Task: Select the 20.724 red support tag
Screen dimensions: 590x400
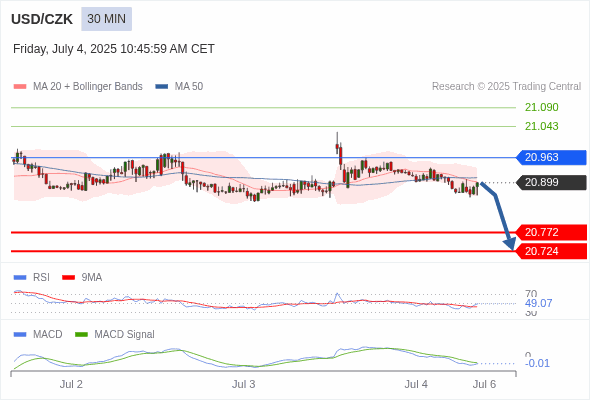Action: click(551, 251)
